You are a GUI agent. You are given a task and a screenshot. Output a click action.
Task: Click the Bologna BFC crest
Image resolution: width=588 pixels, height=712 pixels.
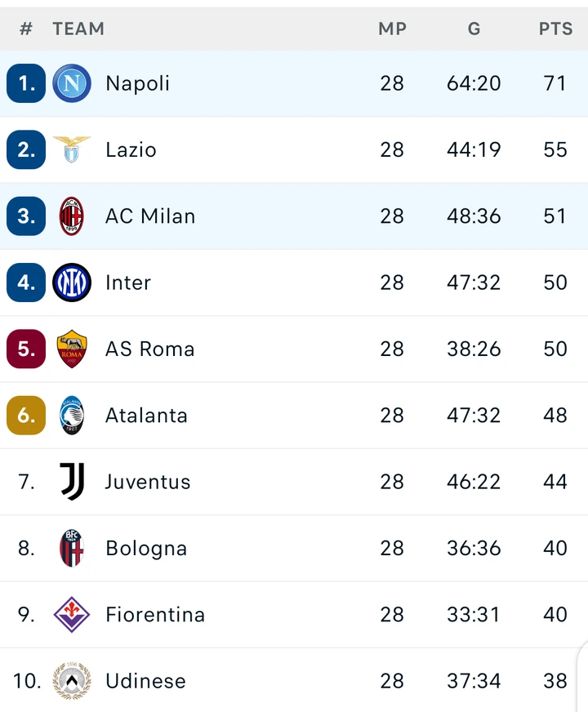point(72,548)
